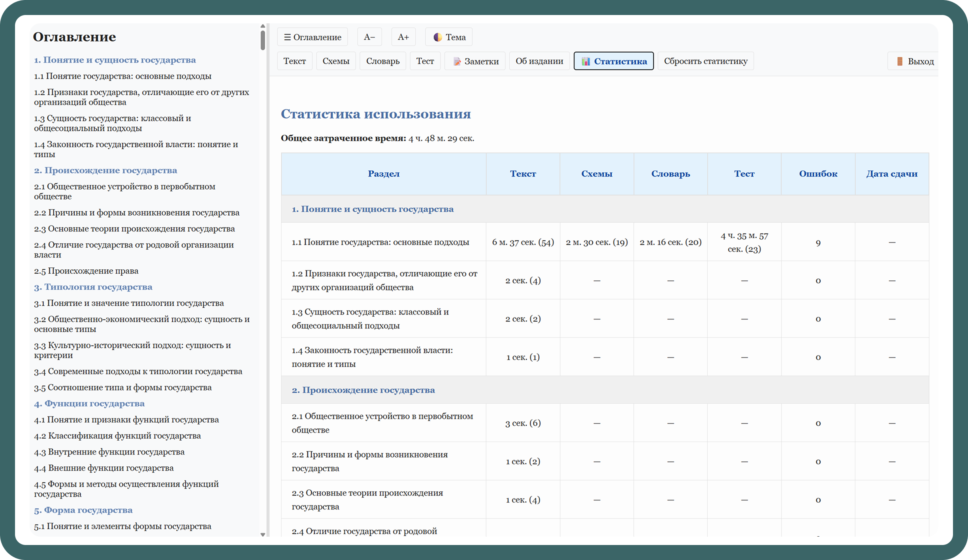Viewport: 968px width, 560px height.
Task: Open Об издании section
Action: tap(539, 61)
